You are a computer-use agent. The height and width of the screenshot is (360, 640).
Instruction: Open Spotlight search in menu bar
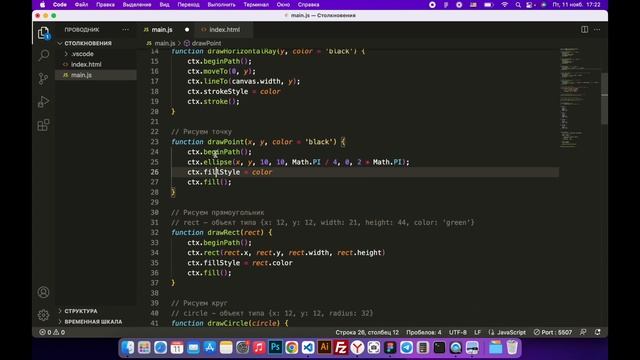pos(518,5)
